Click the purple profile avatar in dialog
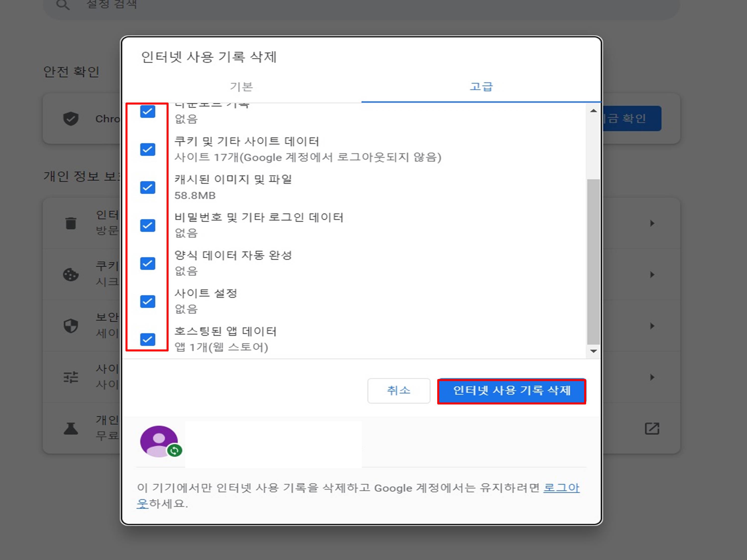This screenshot has height=560, width=747. [159, 442]
